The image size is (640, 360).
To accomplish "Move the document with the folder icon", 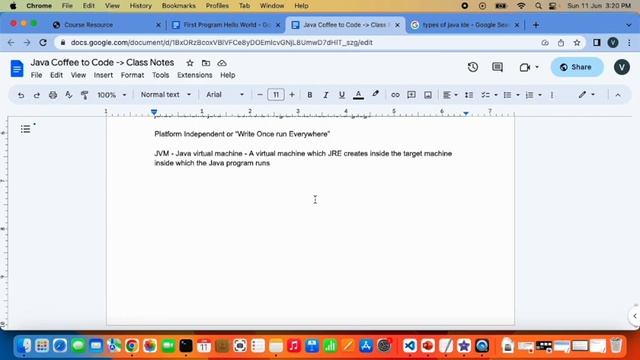I will 206,63.
